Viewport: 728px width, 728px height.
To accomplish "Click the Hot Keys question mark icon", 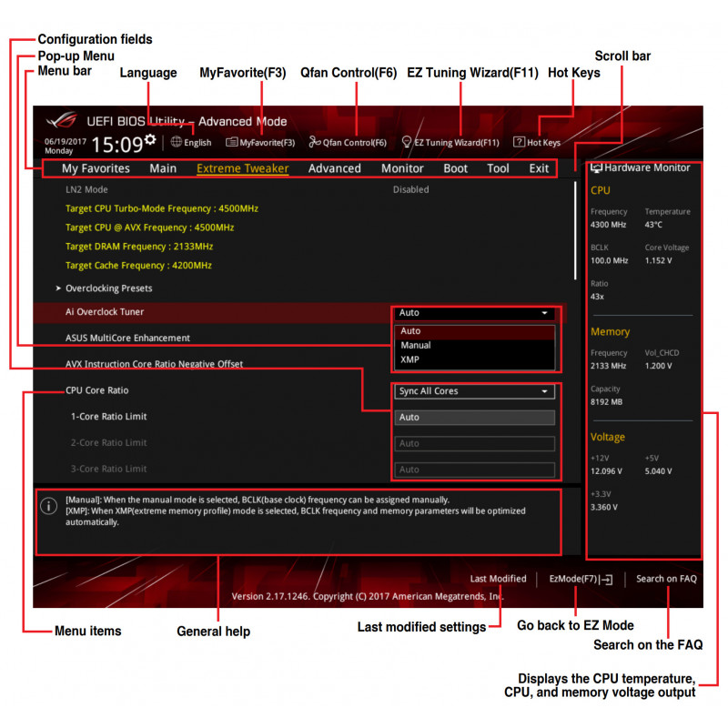I will click(519, 142).
